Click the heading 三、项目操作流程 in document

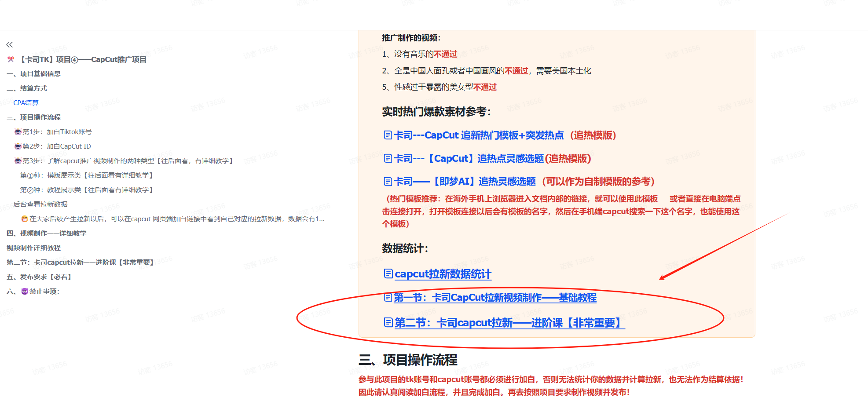(408, 360)
